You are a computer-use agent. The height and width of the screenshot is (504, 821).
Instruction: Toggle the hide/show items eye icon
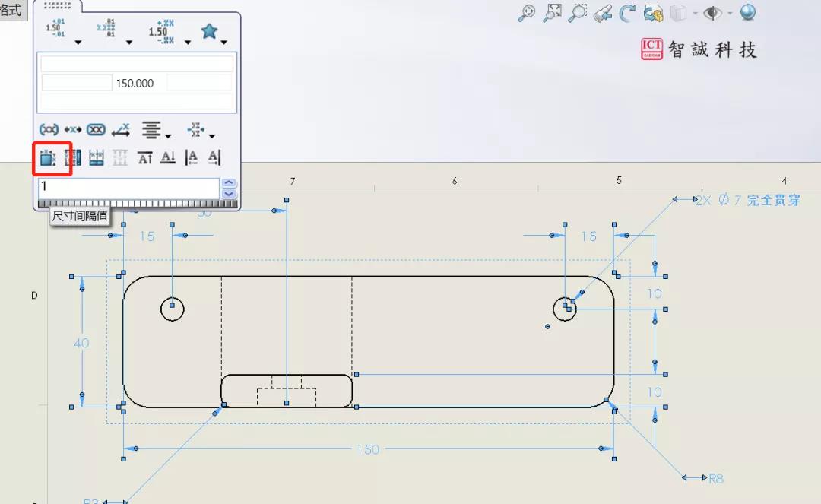coord(712,13)
